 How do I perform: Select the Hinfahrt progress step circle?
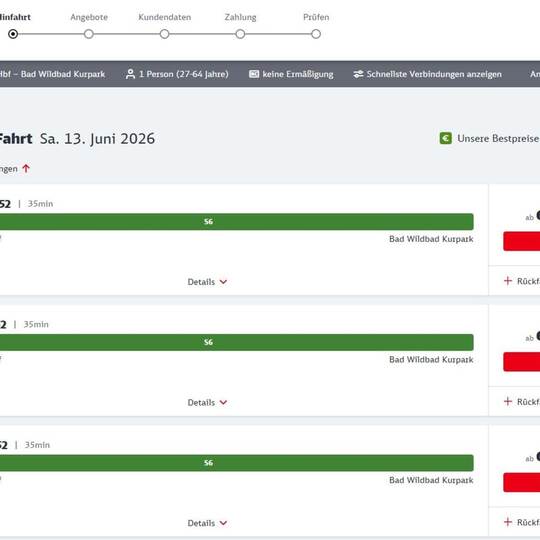(x=13, y=34)
